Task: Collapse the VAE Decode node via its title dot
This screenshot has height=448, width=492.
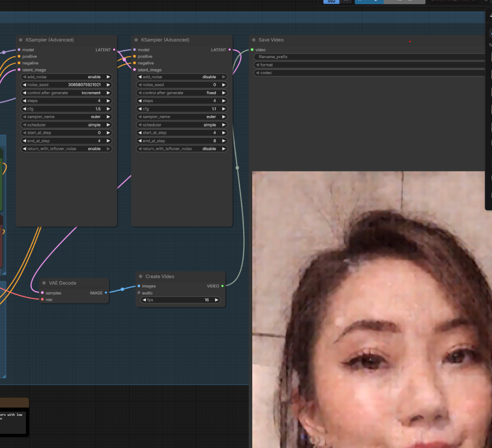Action: click(44, 283)
